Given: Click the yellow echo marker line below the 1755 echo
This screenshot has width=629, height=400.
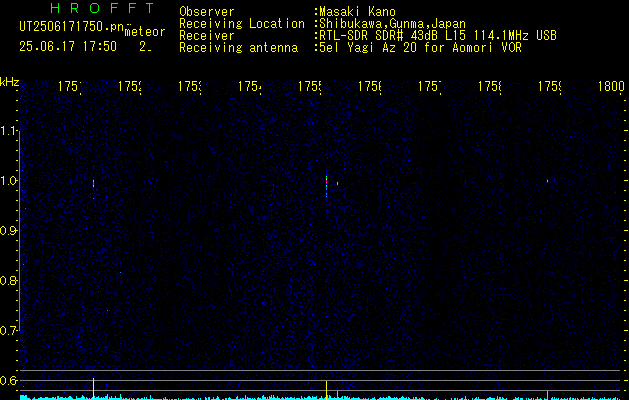Looking at the screenshot, I should click(x=327, y=390).
